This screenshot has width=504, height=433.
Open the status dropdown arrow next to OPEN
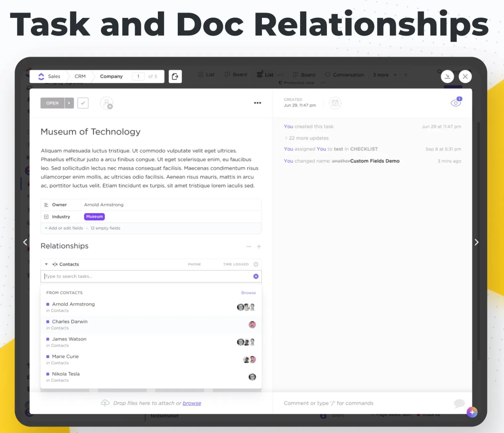tap(69, 103)
